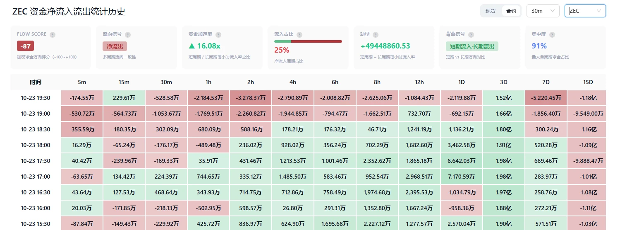Viewport: 644px width, 230px height.
Task: Click the 1D column header
Action: point(462,82)
